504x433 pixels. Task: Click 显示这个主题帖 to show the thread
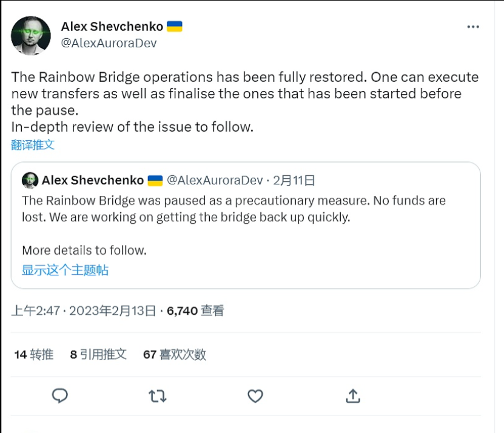[x=65, y=270]
